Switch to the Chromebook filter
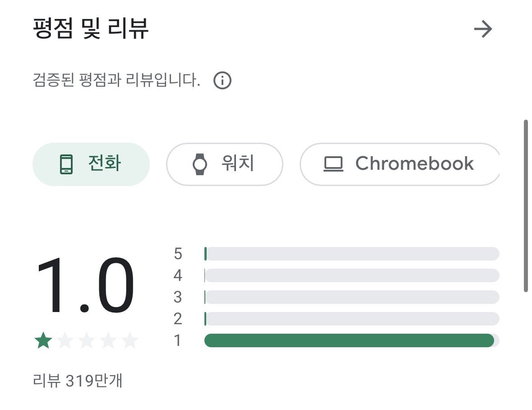Viewport: 532px width, 410px height. coord(399,164)
